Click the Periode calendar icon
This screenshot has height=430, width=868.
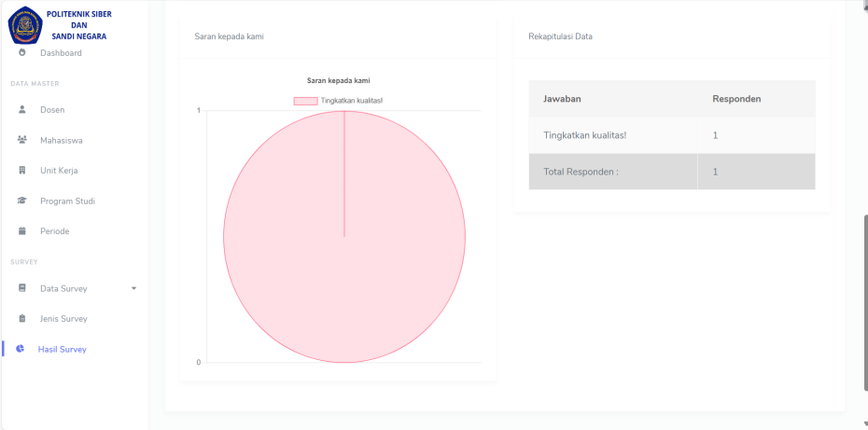coord(22,231)
